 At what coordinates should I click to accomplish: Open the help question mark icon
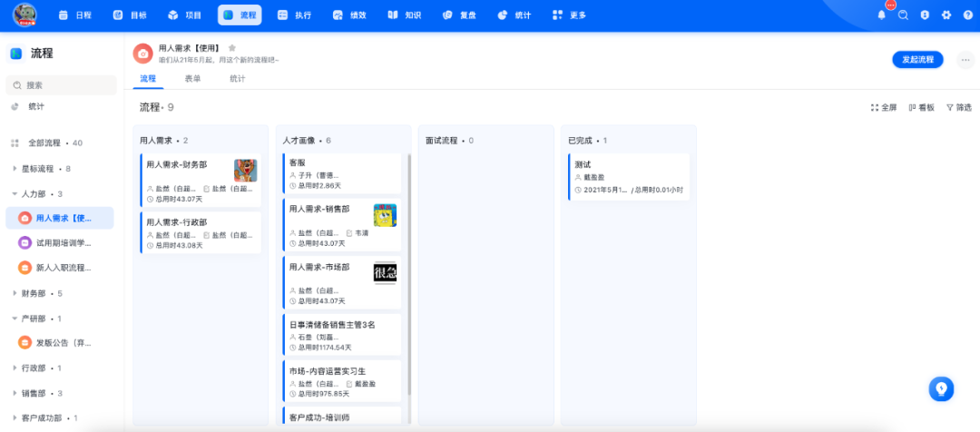(x=967, y=15)
